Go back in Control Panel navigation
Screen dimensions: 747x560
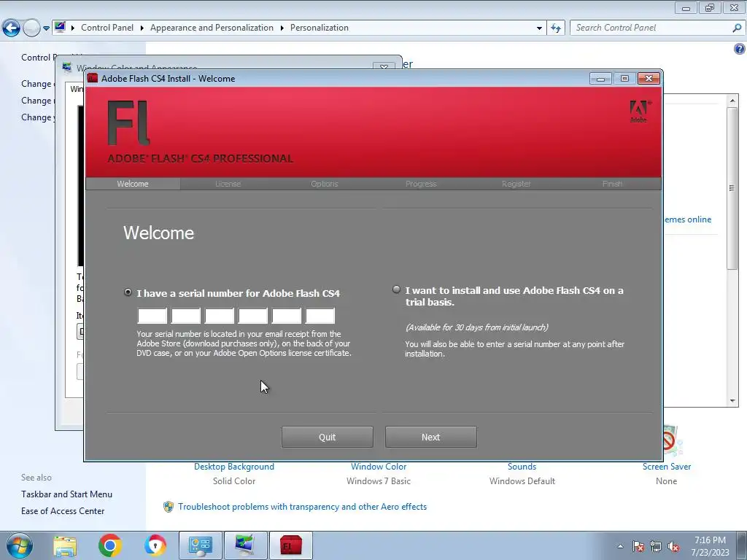pyautogui.click(x=12, y=28)
